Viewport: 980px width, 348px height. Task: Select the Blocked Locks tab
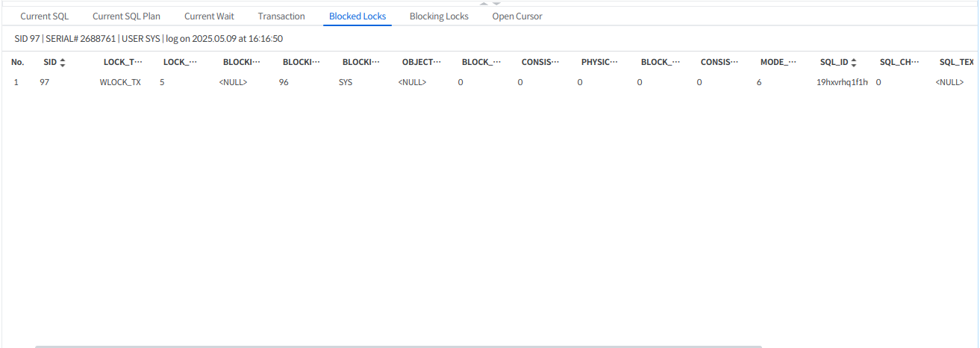click(358, 16)
